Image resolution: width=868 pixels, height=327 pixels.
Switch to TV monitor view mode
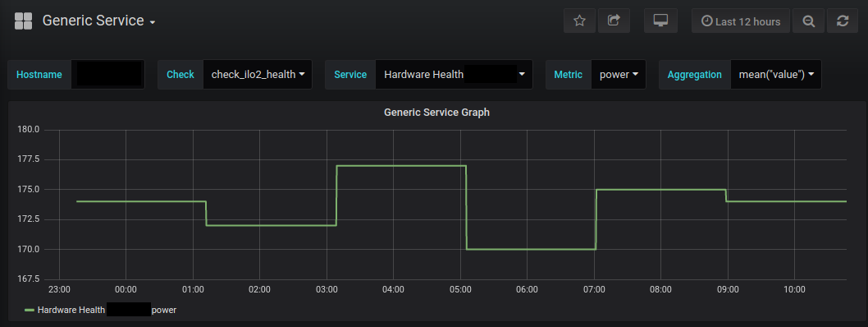[x=660, y=21]
